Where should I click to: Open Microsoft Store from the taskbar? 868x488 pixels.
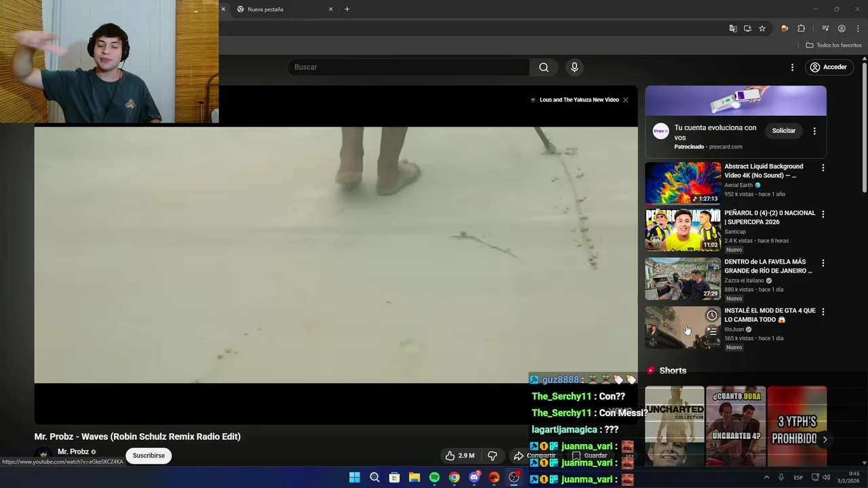tap(394, 478)
